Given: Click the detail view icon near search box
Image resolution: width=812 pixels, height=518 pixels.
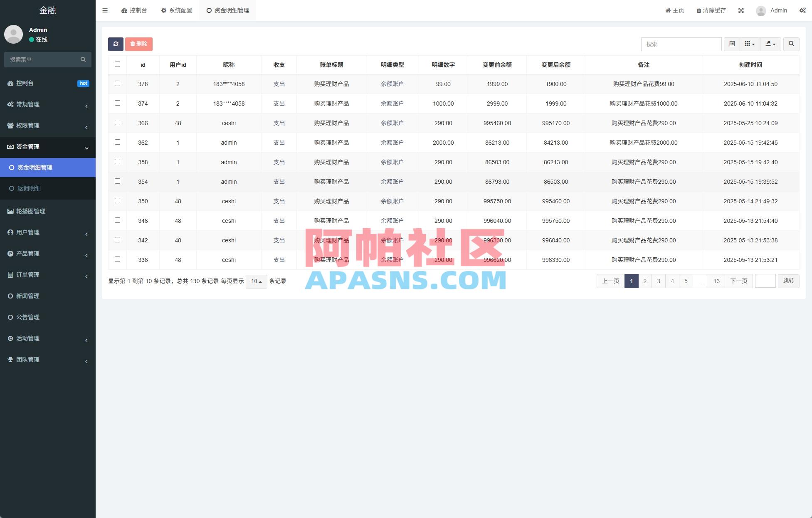Looking at the screenshot, I should pyautogui.click(x=732, y=44).
